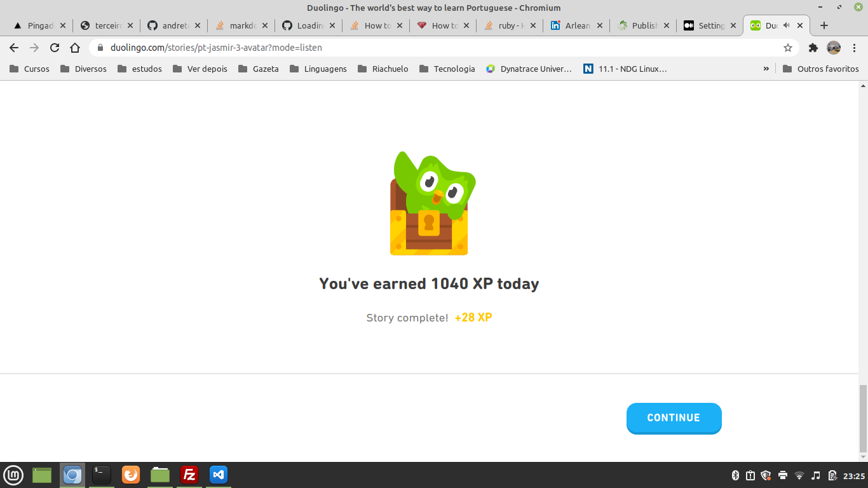Open the Tecnologia bookmarks folder
The height and width of the screenshot is (488, 868).
click(x=447, y=69)
